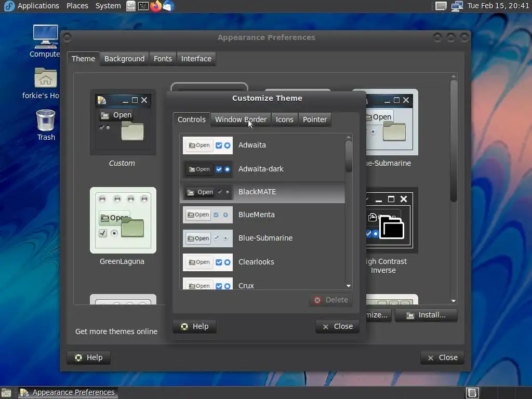Viewport: 532px width, 399px height.
Task: Open the Applications menu
Action: click(x=38, y=6)
